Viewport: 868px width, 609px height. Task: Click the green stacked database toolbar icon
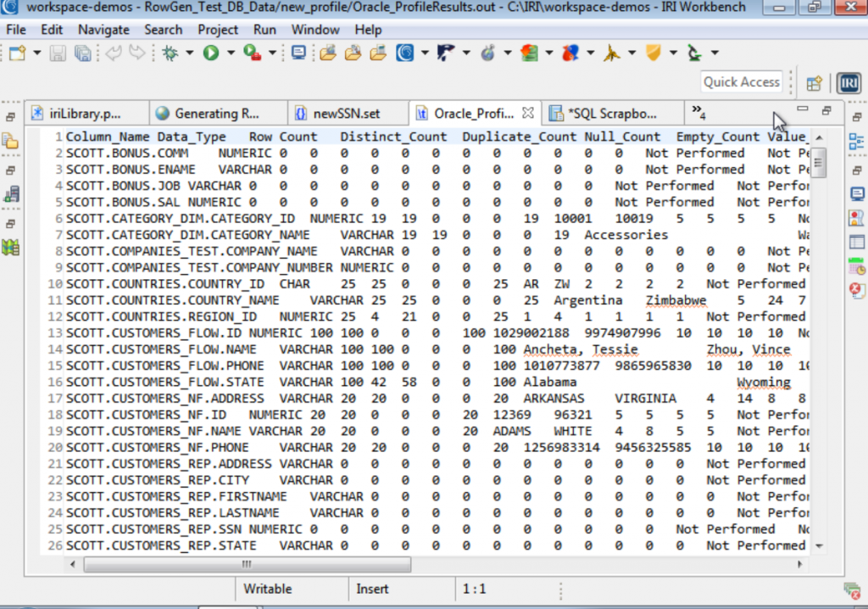[529, 53]
